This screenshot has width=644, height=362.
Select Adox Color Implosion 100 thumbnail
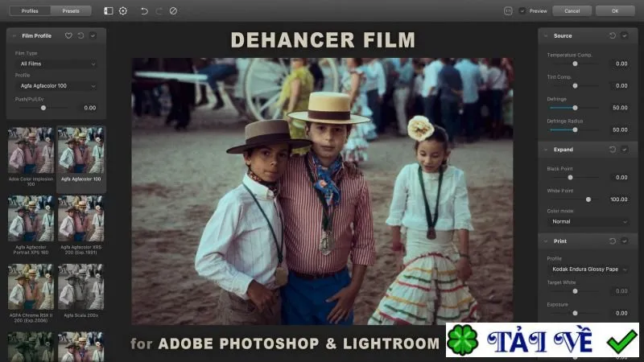coord(31,150)
